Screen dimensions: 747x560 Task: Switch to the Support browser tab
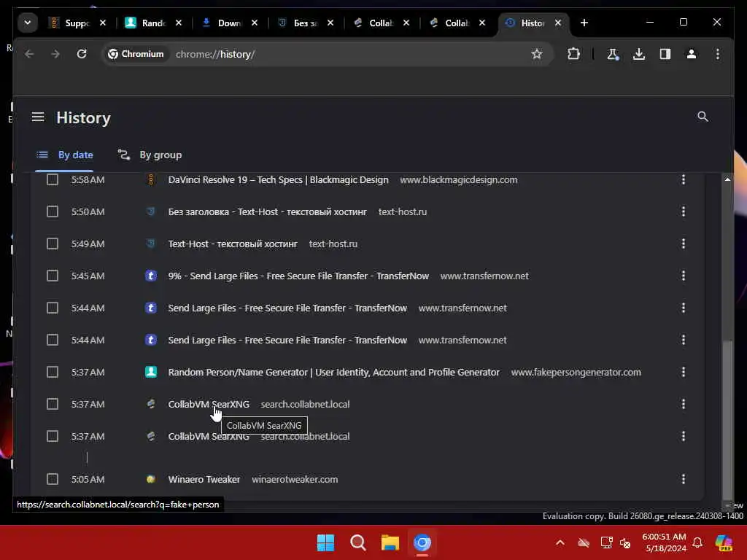pyautogui.click(x=78, y=23)
